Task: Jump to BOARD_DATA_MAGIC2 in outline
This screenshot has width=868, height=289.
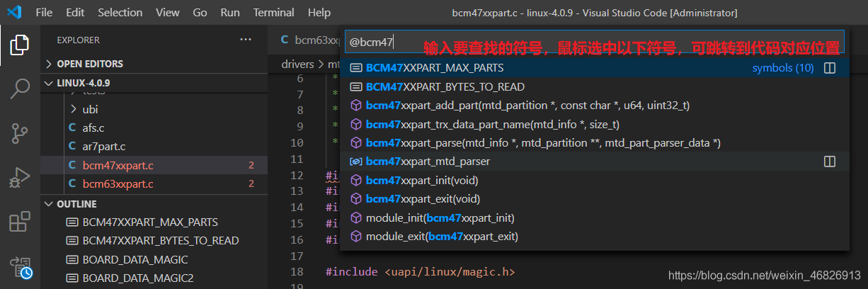Action: tap(154, 278)
